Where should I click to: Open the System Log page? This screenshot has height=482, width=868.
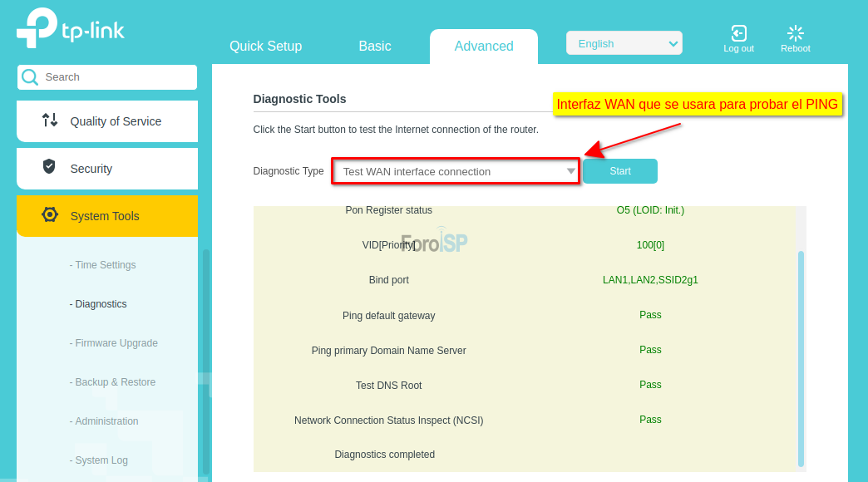pos(101,460)
